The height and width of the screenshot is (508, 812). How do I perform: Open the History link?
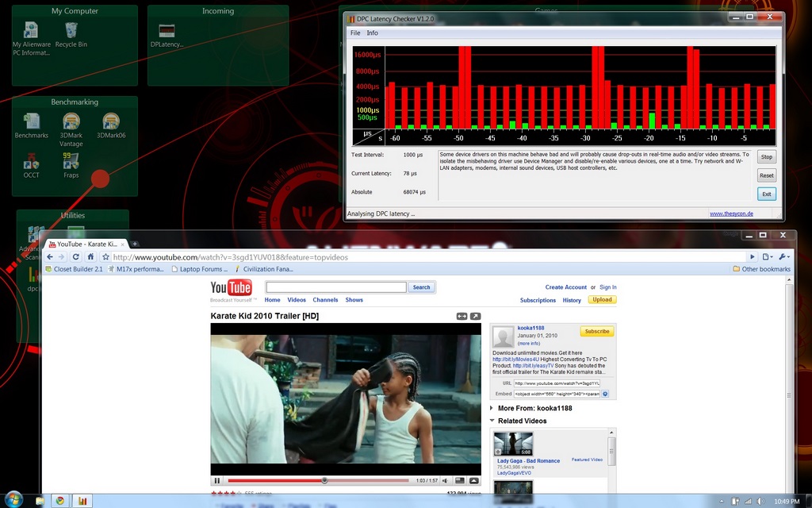point(572,300)
